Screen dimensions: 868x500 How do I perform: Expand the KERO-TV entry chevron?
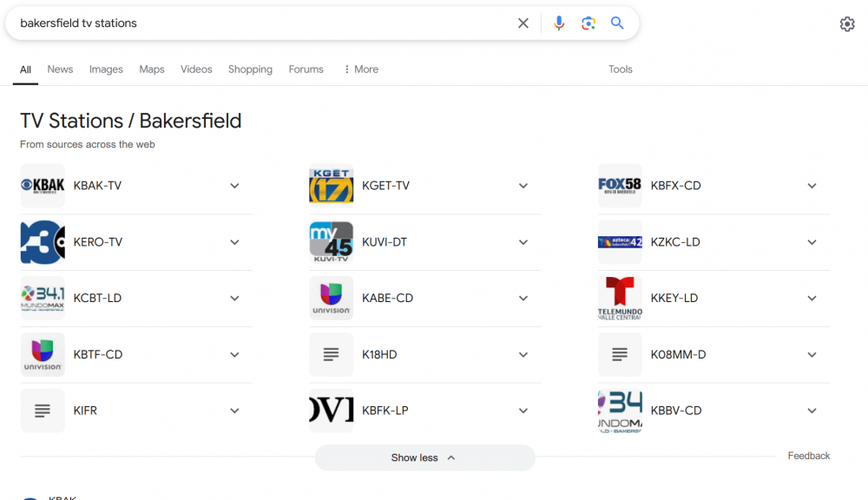pyautogui.click(x=234, y=242)
